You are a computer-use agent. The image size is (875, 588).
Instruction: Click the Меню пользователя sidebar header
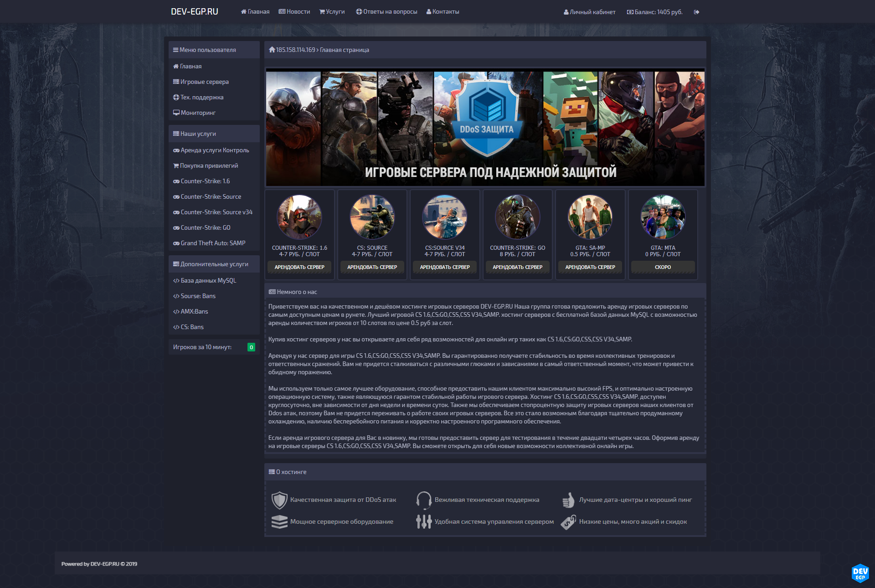pyautogui.click(x=214, y=50)
